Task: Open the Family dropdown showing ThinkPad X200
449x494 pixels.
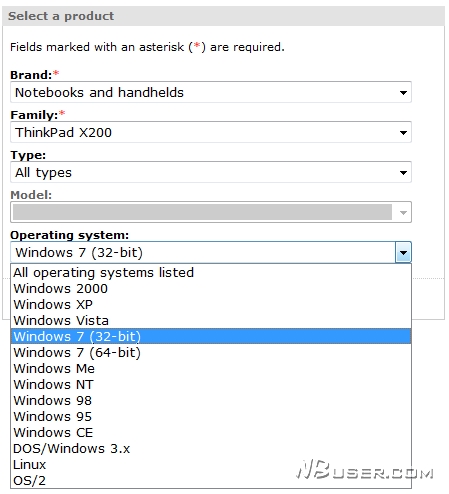Action: 211,132
